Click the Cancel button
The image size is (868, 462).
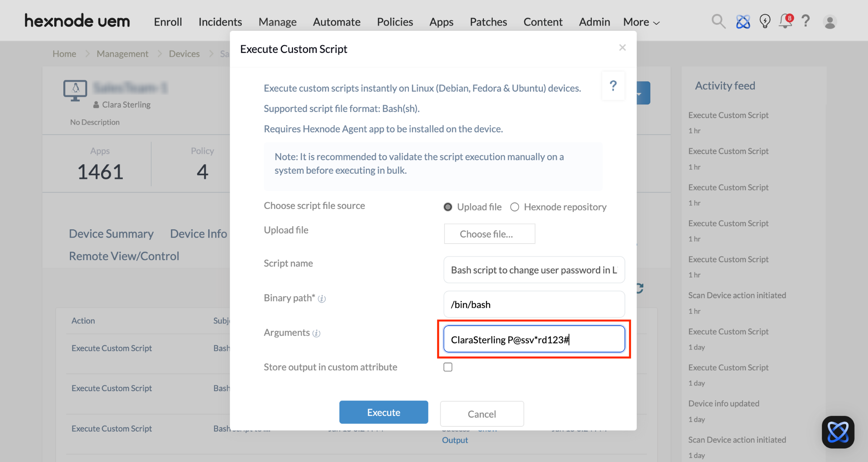(x=482, y=414)
